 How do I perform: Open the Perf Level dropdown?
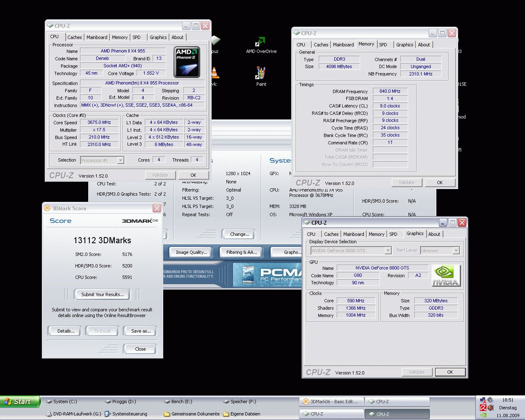(440, 251)
